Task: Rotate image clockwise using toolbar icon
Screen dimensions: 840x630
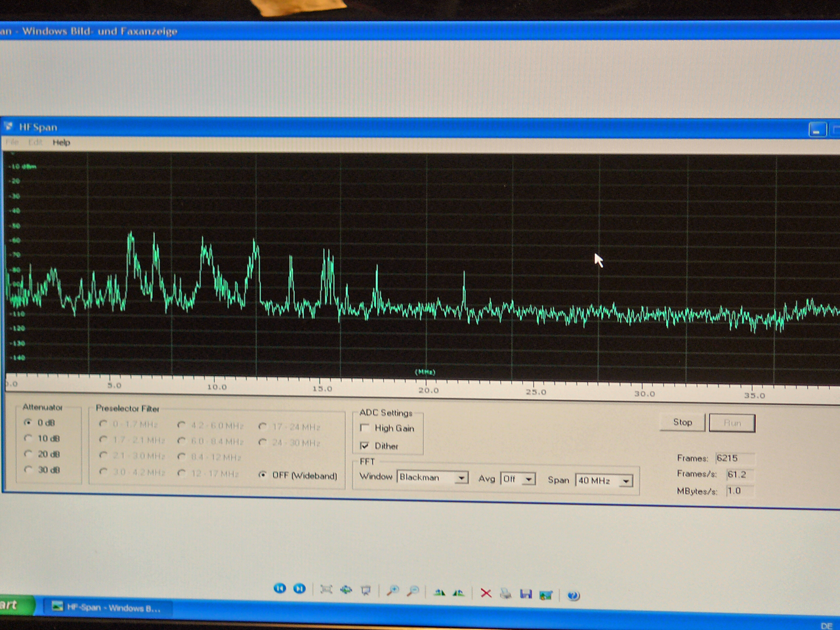Action: (x=439, y=593)
